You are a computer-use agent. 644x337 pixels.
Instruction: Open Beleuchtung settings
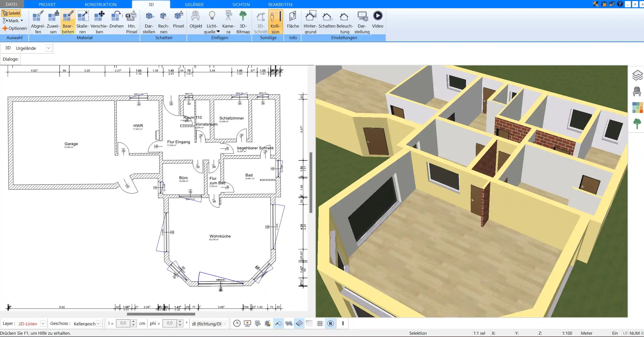[x=345, y=22]
